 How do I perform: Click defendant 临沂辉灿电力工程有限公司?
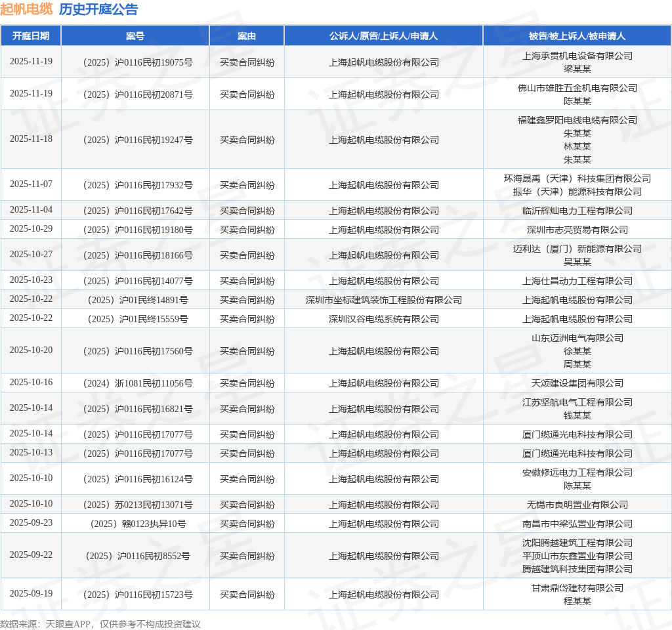pyautogui.click(x=577, y=211)
